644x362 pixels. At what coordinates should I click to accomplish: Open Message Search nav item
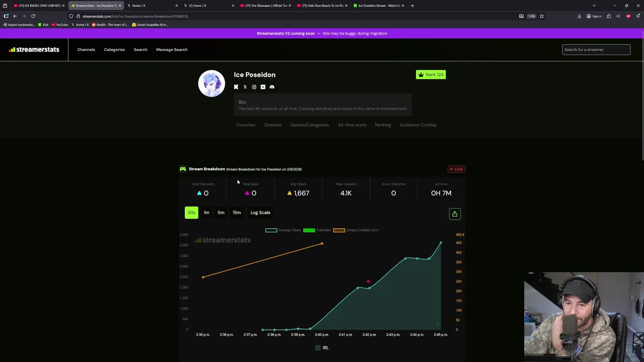[172, 50]
